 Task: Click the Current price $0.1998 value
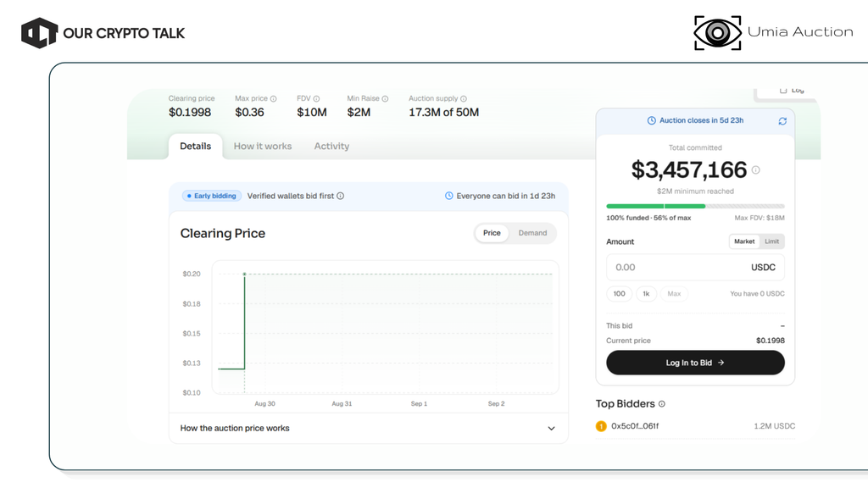(770, 341)
